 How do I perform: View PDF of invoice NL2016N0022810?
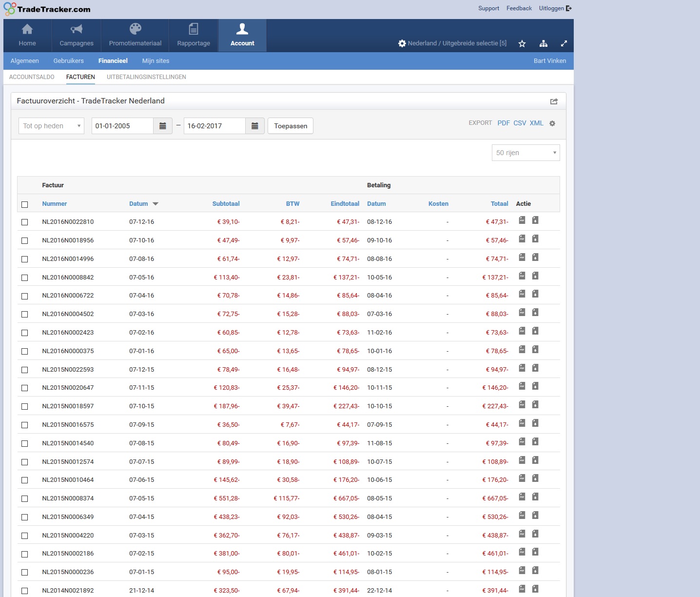522,220
